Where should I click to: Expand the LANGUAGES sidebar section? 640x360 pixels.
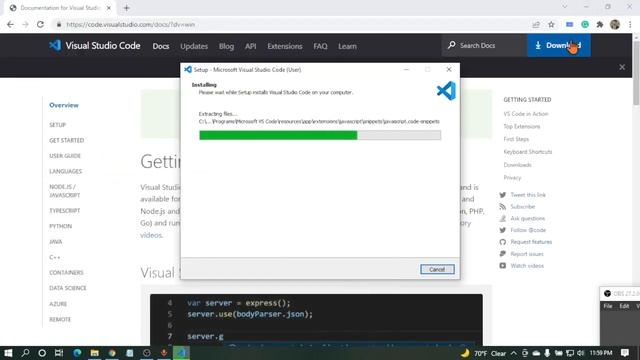click(65, 171)
